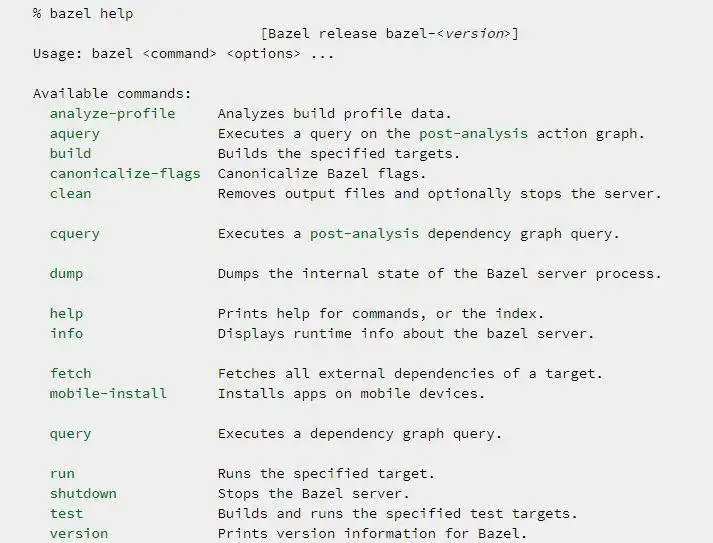The height and width of the screenshot is (543, 713).
Task: Open the run command link
Action: pos(62,473)
